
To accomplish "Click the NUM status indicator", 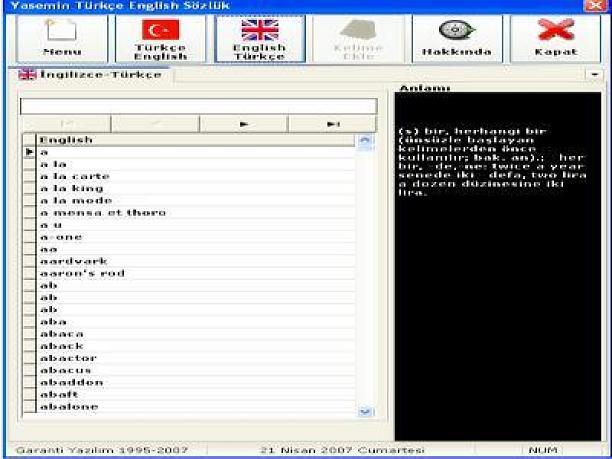I will pyautogui.click(x=543, y=450).
